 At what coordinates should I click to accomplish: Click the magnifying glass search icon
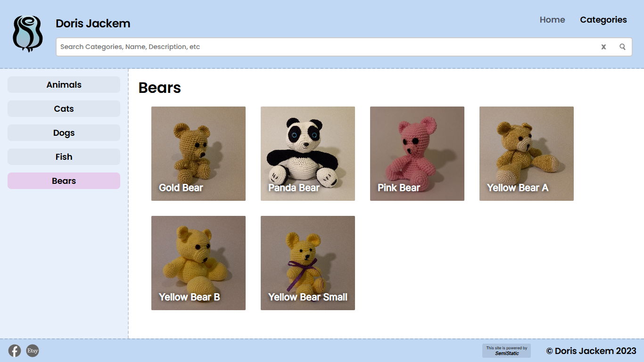[x=622, y=47]
